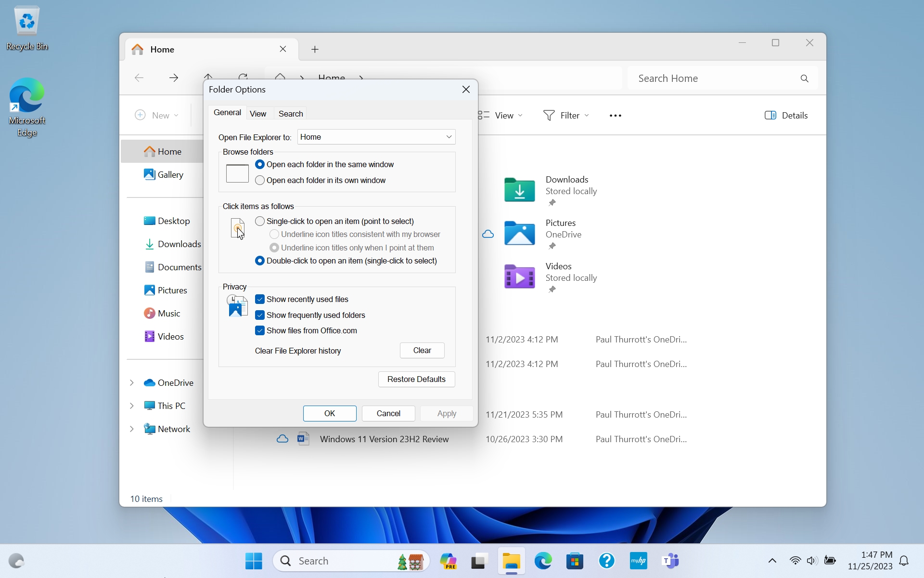924x578 pixels.
Task: Switch to the Search tab in Folder Options
Action: (291, 114)
